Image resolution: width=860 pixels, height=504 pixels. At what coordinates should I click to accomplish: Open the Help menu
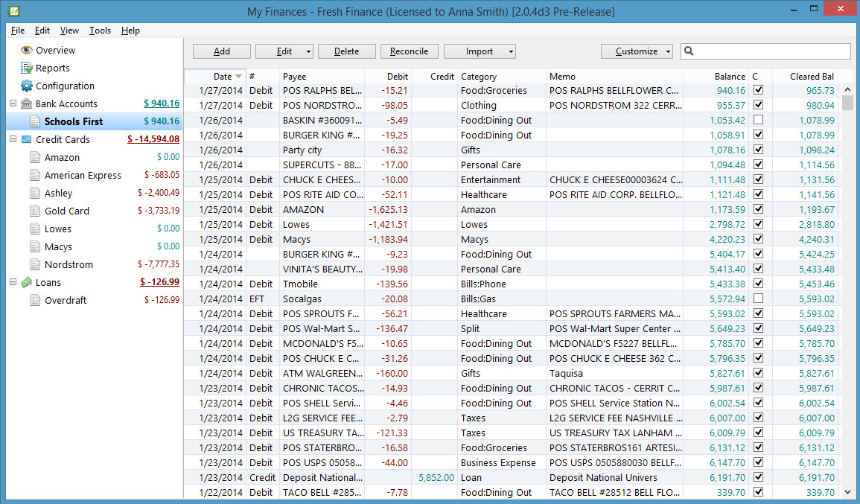pyautogui.click(x=130, y=31)
